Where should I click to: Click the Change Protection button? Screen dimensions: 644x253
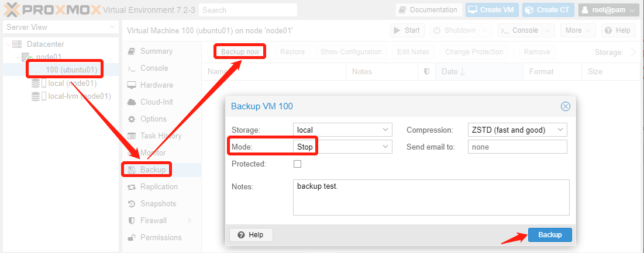click(474, 51)
